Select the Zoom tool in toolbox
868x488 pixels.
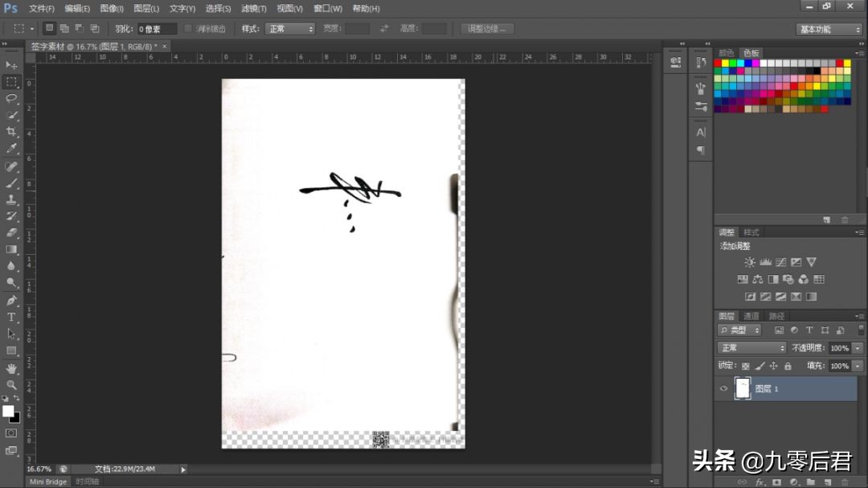[11, 385]
